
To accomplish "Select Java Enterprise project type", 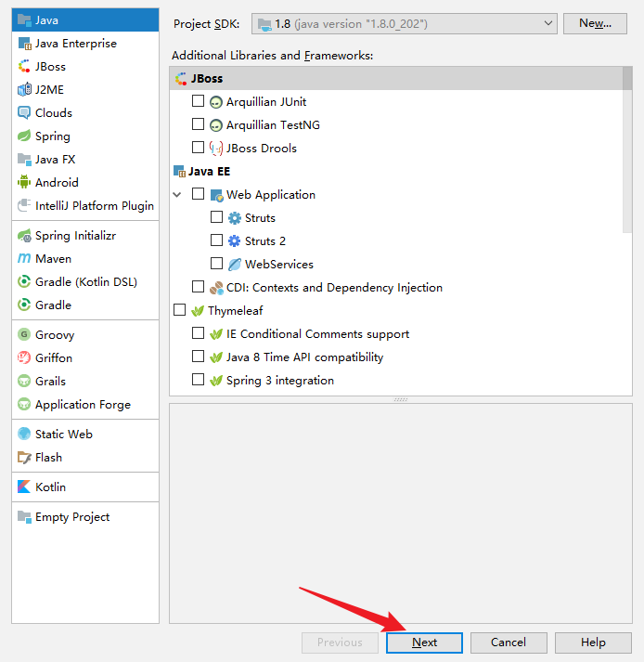I will (85, 43).
